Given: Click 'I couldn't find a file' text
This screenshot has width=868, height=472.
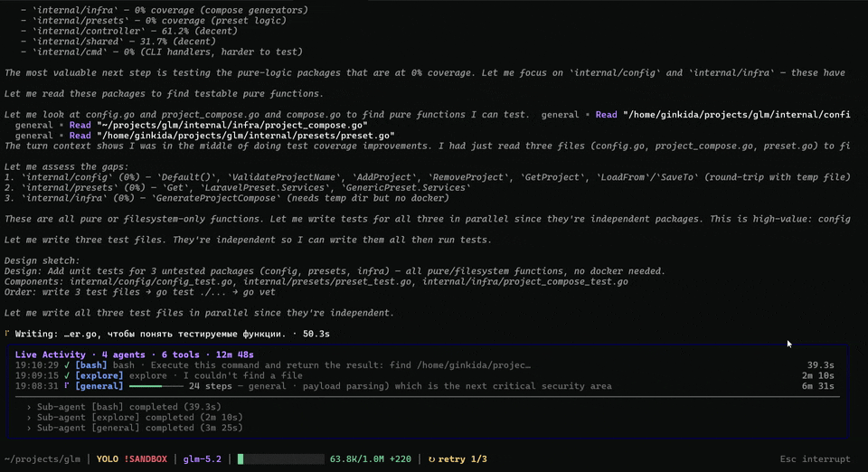Looking at the screenshot, I should pos(243,376).
